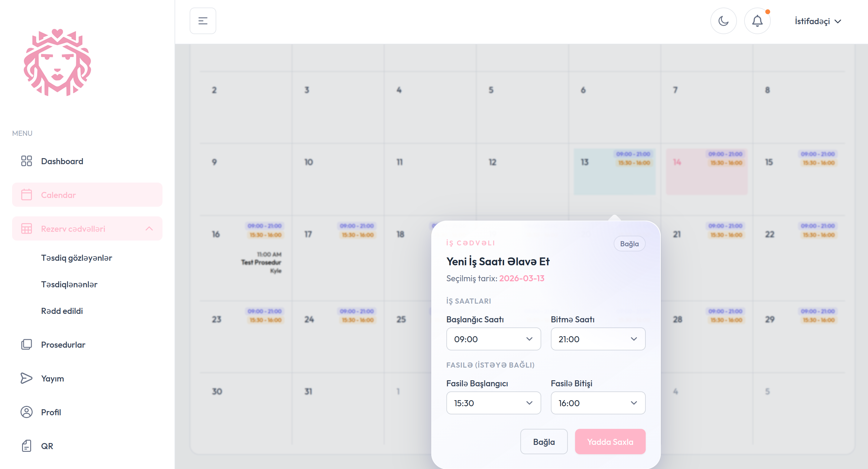
Task: Go to Rədd edildi menu item
Action: (62, 311)
